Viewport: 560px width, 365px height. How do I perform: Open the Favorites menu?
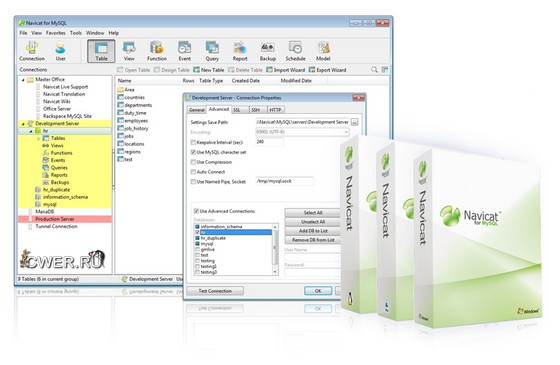pyautogui.click(x=56, y=33)
